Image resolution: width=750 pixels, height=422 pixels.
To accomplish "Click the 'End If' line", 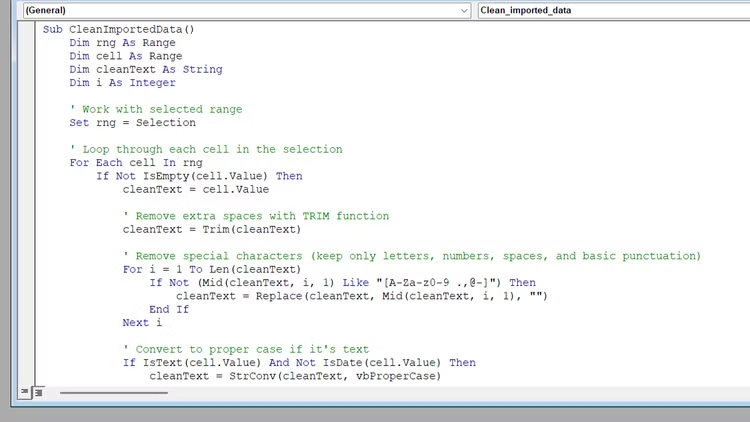I will pyautogui.click(x=169, y=310).
